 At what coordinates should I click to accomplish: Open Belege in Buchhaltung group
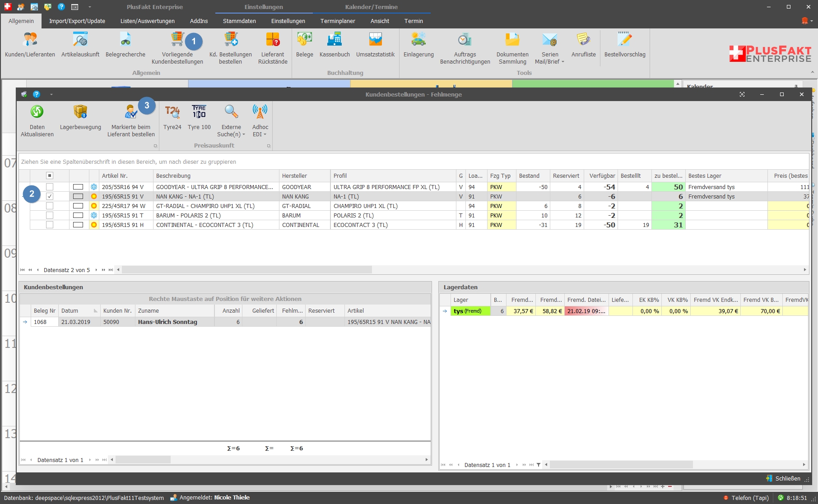305,45
